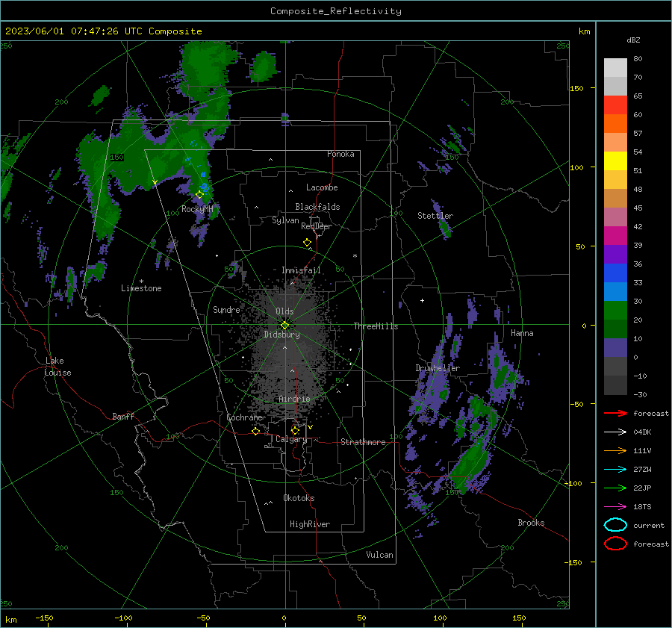This screenshot has height=628, width=672.
Task: Click the Banff town label
Action: (x=123, y=416)
